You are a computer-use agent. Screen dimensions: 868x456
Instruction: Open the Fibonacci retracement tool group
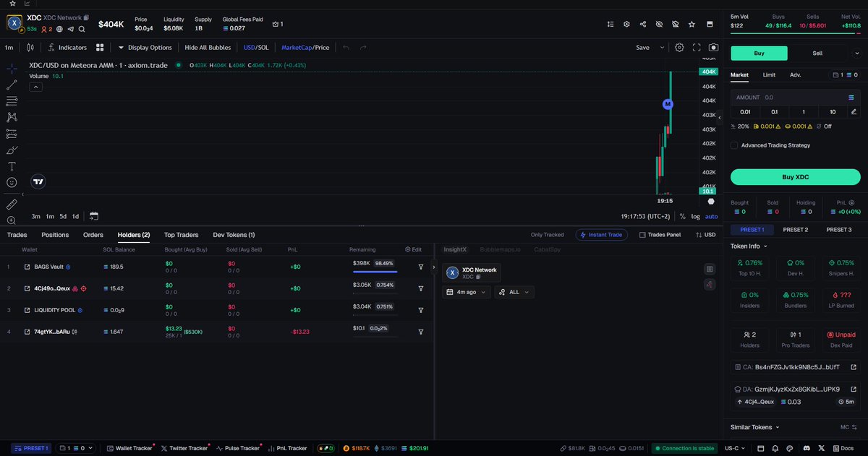[x=12, y=101]
